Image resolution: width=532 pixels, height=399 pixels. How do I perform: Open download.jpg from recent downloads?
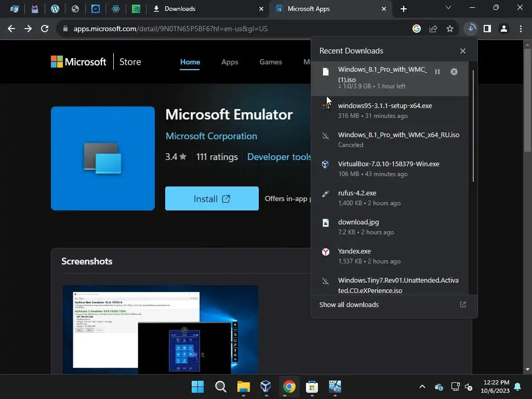390,227
